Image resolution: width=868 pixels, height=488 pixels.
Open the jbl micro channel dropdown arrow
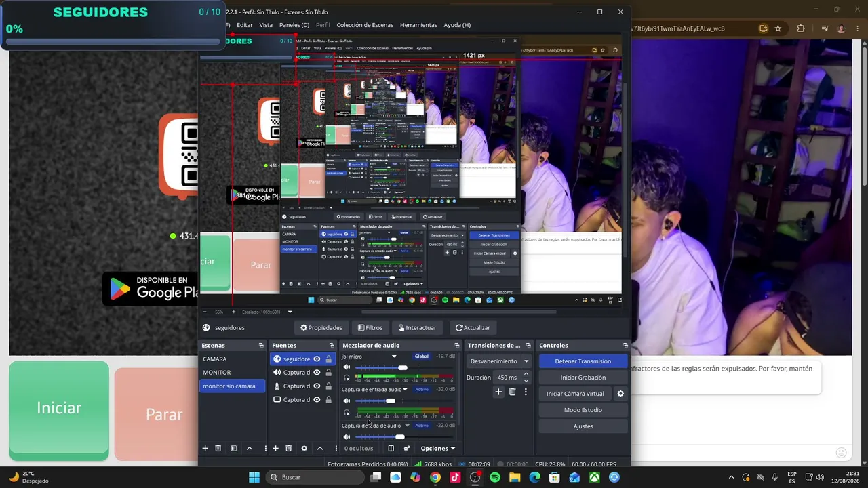pos(394,357)
